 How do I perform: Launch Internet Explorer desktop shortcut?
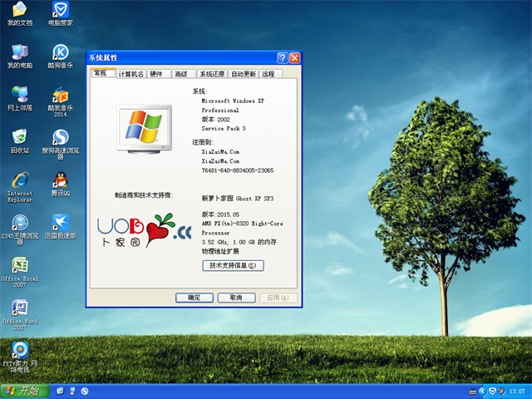coord(19,180)
